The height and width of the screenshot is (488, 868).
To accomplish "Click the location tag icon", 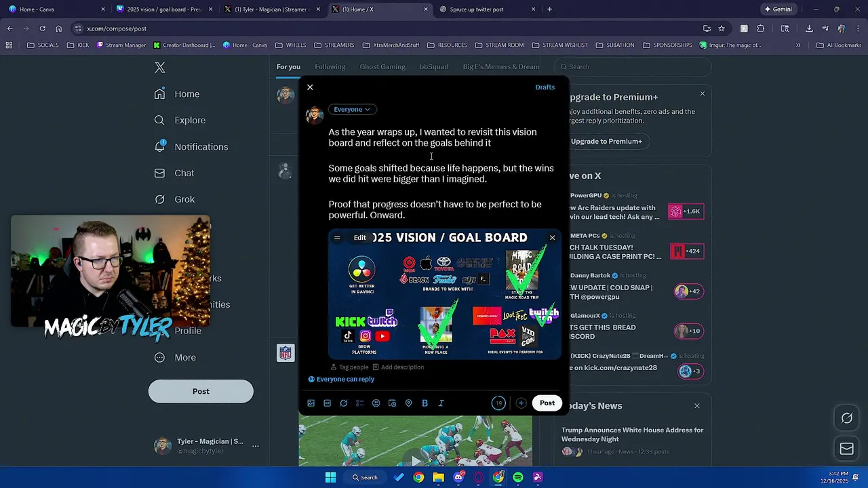I will [409, 403].
